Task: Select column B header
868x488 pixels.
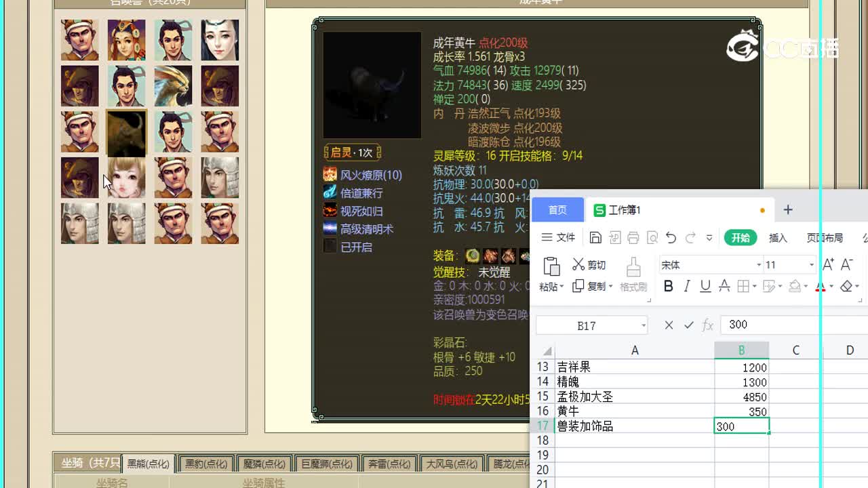Action: click(741, 350)
